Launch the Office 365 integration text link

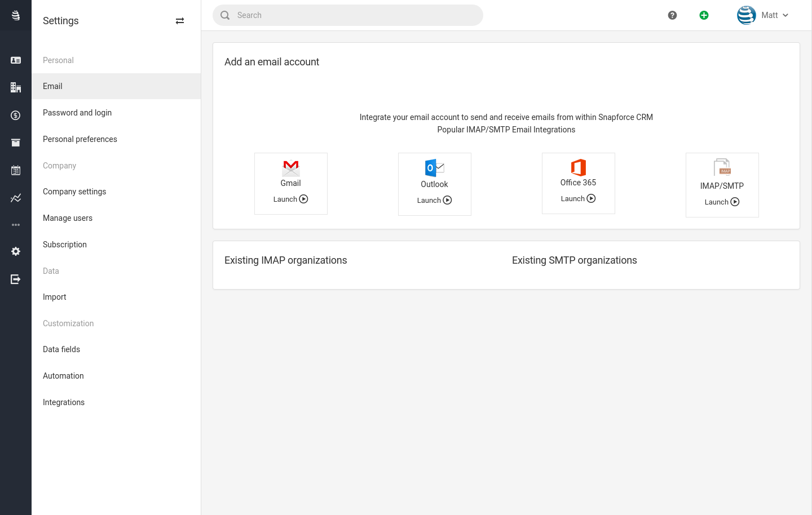click(x=572, y=199)
